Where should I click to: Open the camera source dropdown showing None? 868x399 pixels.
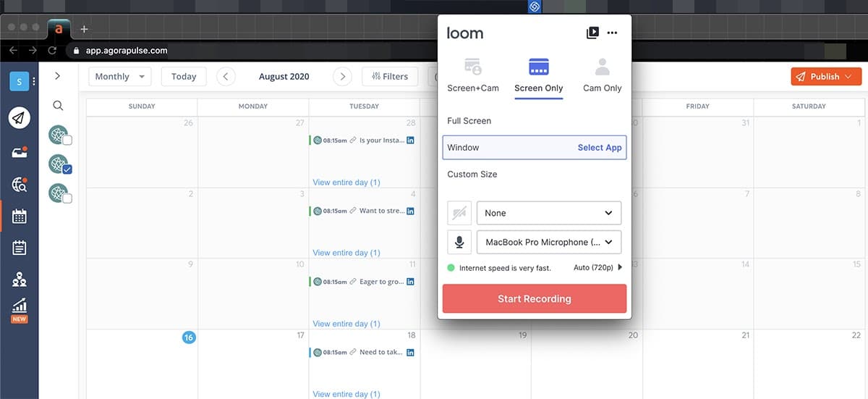[549, 213]
